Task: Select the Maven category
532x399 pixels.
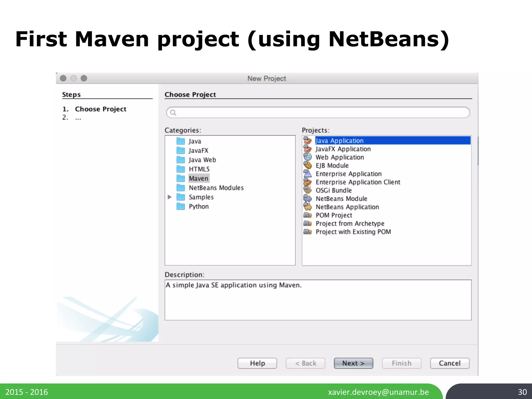Action: coord(199,178)
